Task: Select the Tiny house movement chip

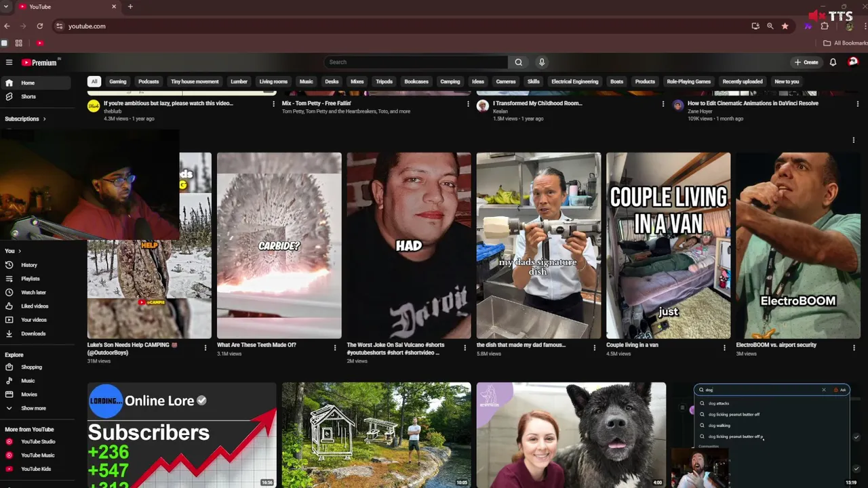Action: pyautogui.click(x=195, y=81)
